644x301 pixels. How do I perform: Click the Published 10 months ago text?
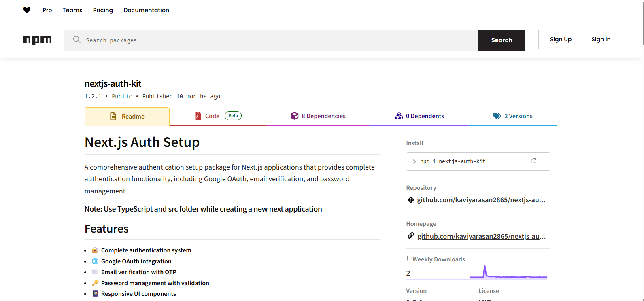click(181, 96)
